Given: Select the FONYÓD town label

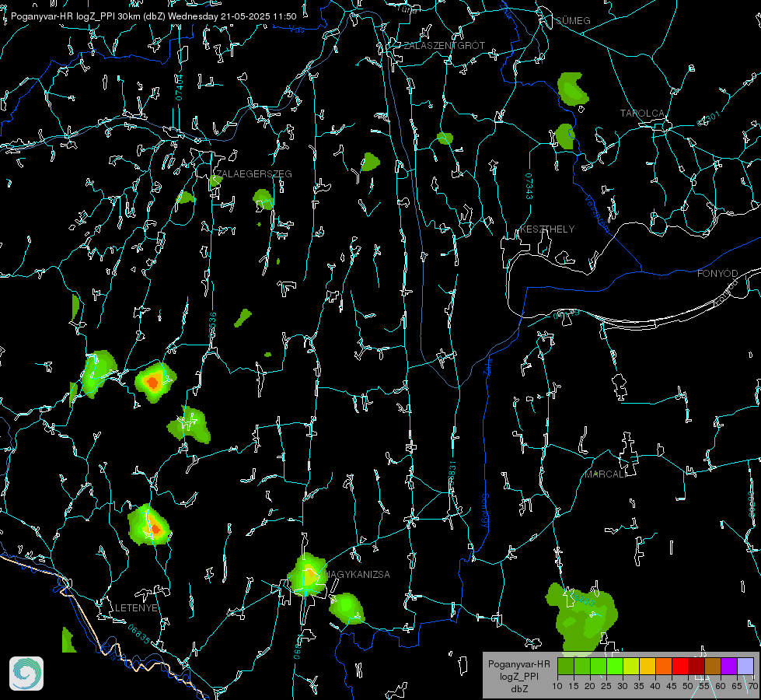Looking at the screenshot, I should click(717, 274).
